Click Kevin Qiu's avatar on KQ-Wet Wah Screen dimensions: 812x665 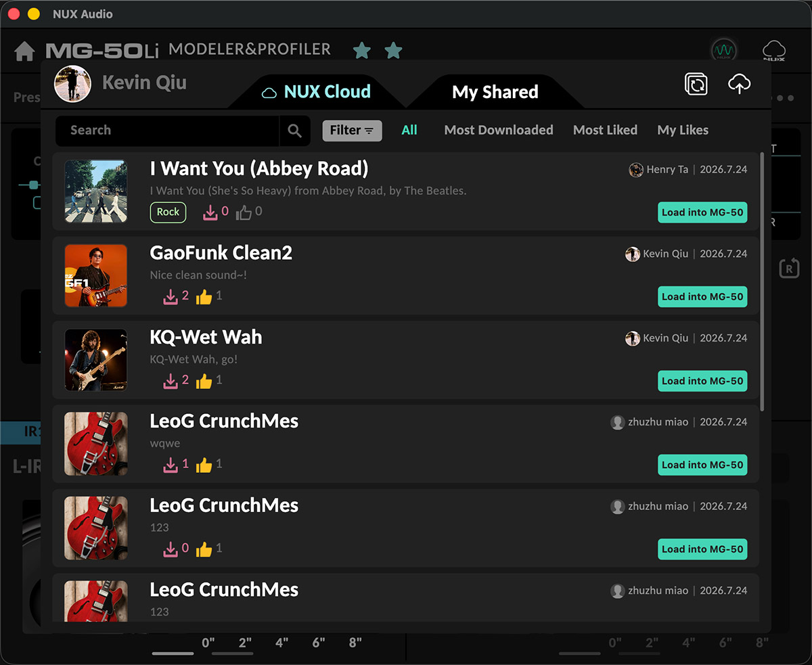pos(633,338)
